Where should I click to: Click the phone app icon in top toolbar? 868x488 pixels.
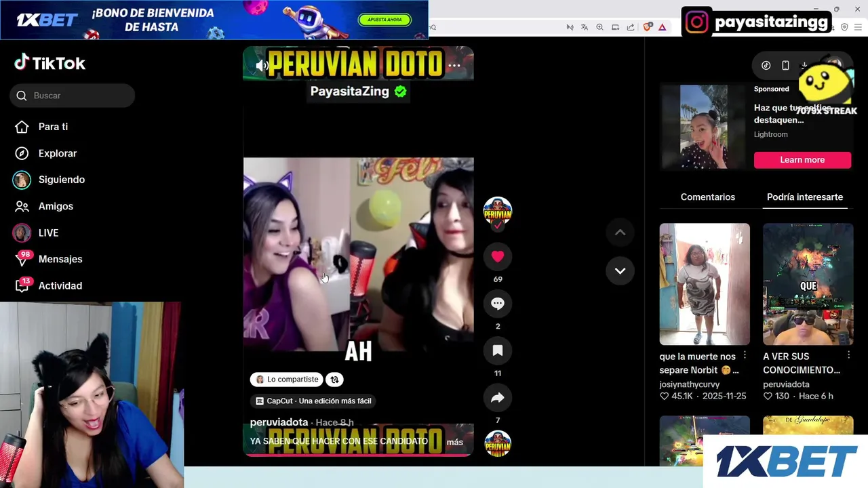(x=785, y=65)
